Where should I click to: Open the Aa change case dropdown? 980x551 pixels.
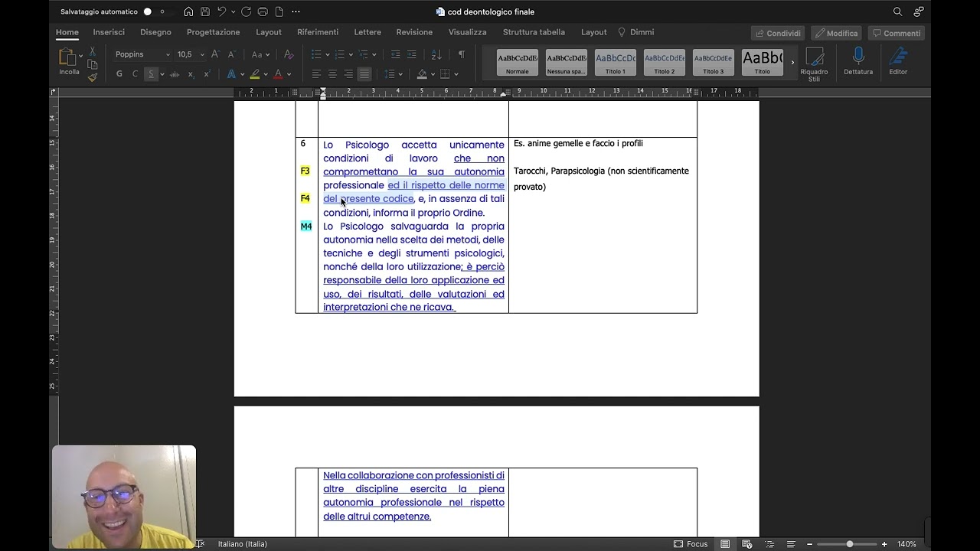point(260,54)
